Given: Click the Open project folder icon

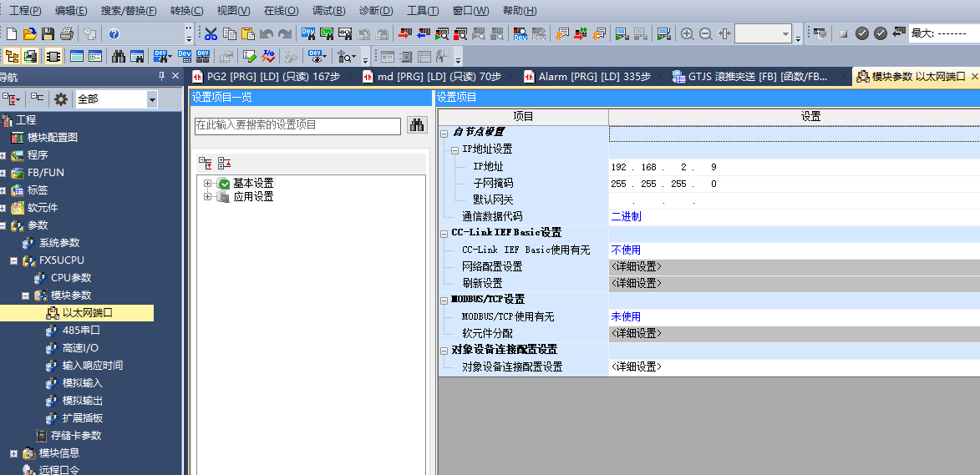Looking at the screenshot, I should (29, 34).
